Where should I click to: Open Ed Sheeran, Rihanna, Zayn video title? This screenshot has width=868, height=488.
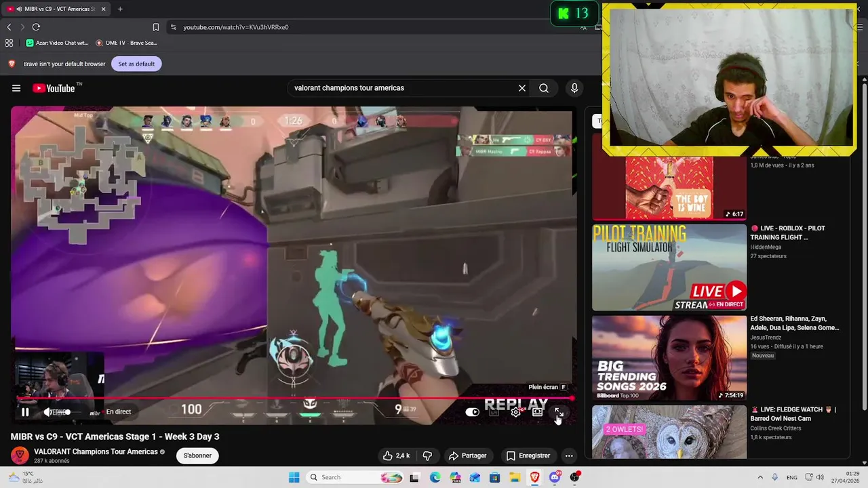click(x=795, y=323)
